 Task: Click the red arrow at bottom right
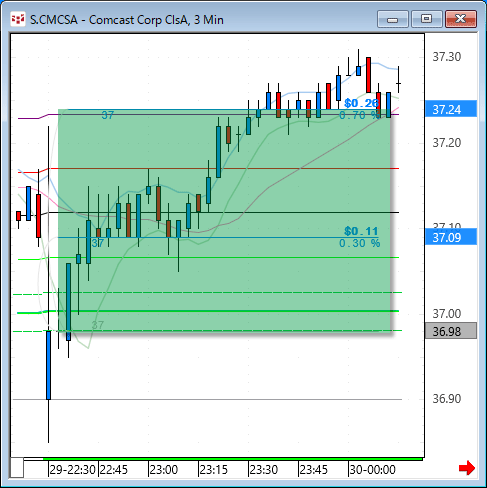pos(467,468)
